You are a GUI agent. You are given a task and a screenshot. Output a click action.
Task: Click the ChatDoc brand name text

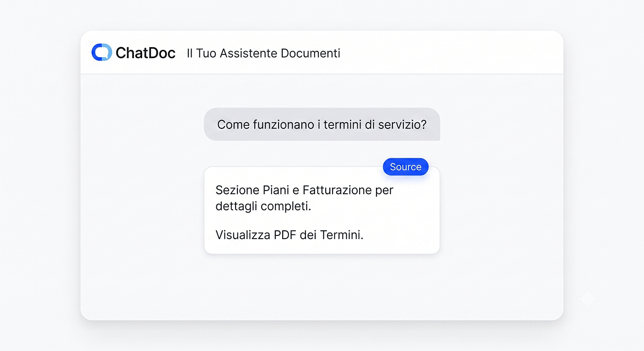[145, 53]
